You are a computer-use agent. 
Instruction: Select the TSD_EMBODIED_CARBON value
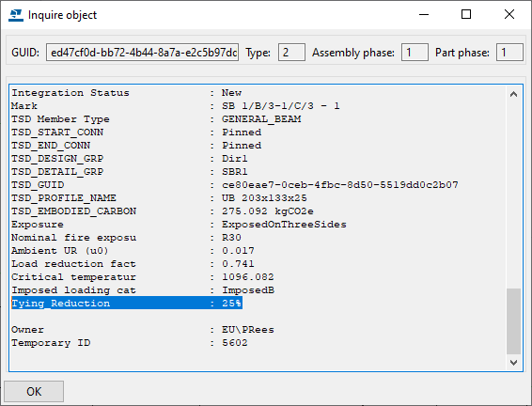[268, 211]
